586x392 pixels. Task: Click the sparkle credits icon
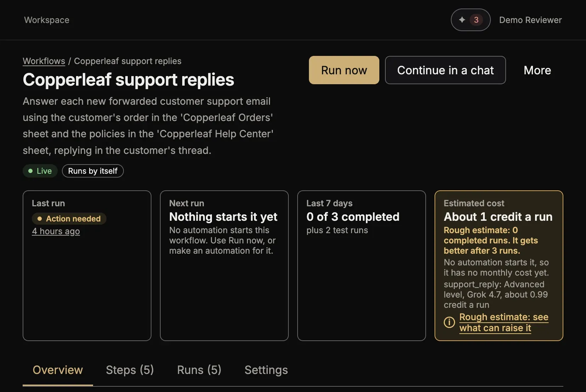[x=462, y=20]
